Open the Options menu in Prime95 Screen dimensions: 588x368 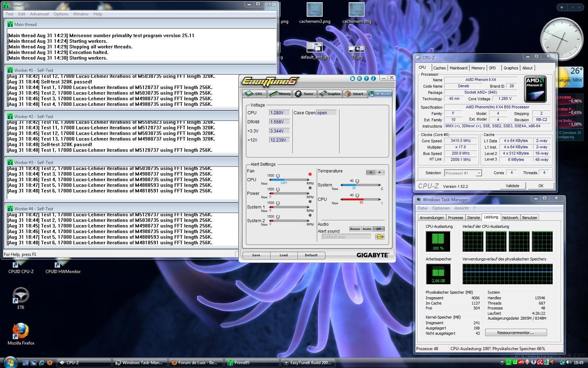(61, 14)
